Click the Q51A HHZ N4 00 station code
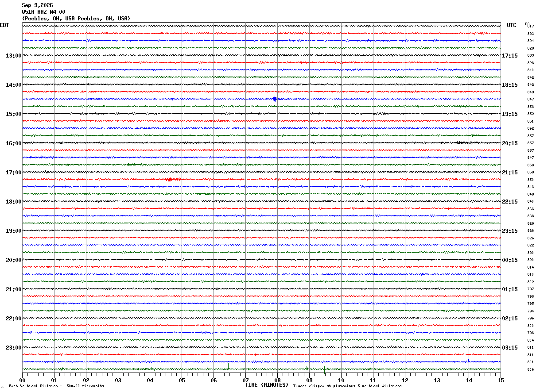 43,12
